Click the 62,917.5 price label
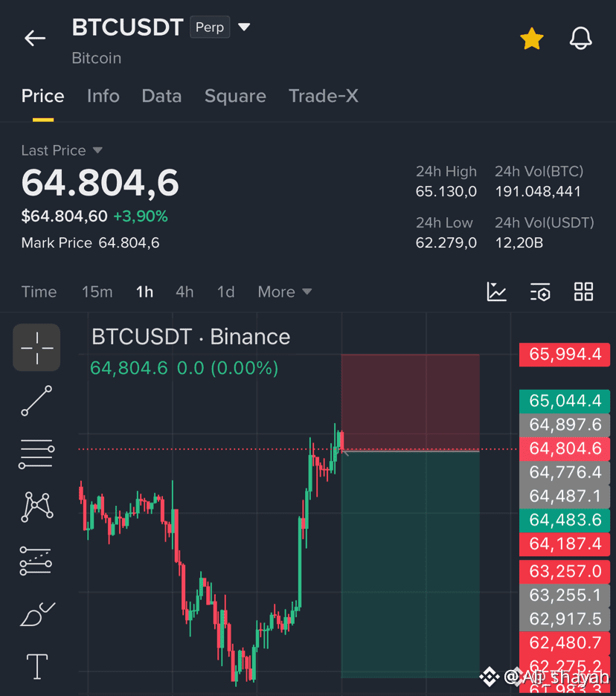Image resolution: width=616 pixels, height=696 pixels. 565,619
